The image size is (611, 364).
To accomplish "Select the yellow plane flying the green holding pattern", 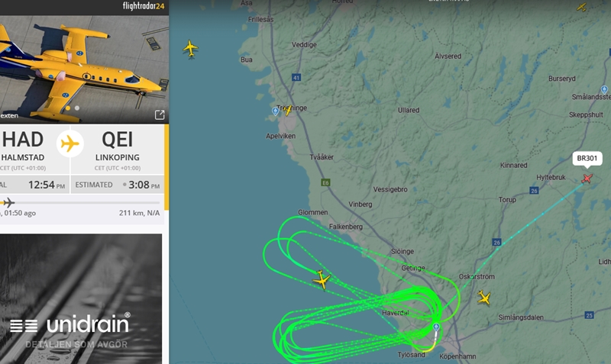I will click(x=322, y=279).
